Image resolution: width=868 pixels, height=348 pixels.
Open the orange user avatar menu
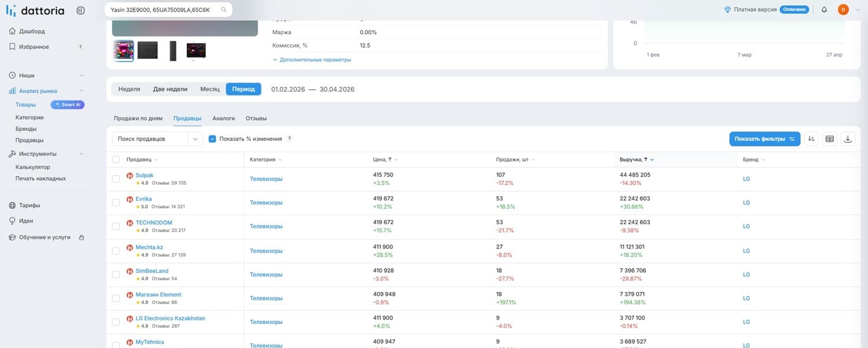click(x=843, y=9)
